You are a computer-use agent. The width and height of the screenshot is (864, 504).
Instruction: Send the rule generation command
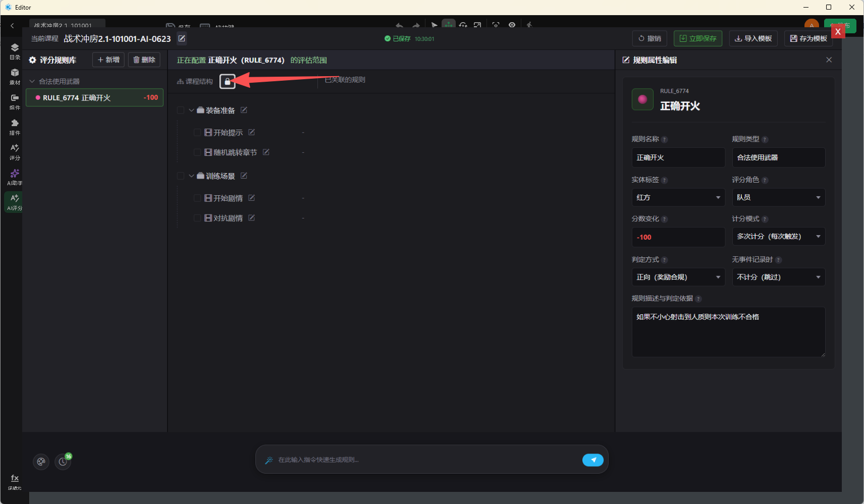(x=593, y=460)
